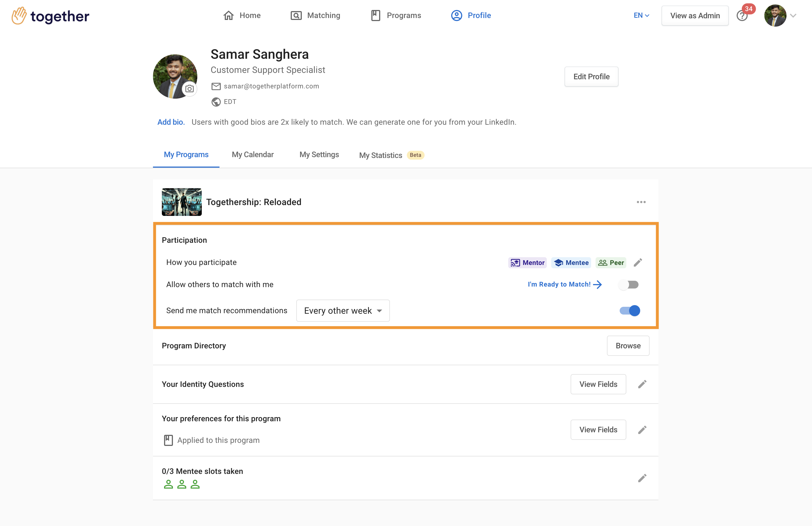812x526 pixels.
Task: Click the first green mentee slot icon
Action: (x=168, y=484)
